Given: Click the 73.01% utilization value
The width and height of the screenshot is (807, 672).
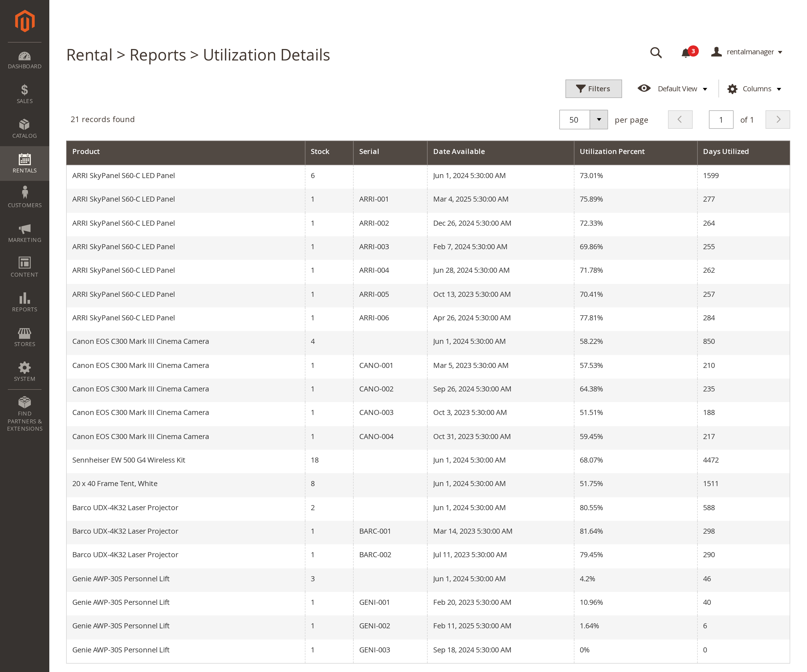Looking at the screenshot, I should click(591, 176).
